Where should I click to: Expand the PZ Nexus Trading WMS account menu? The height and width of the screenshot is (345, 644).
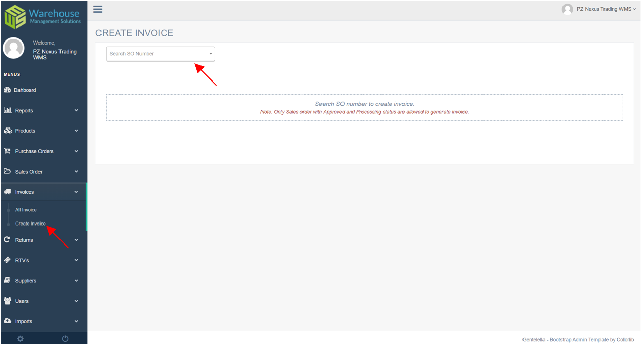tap(599, 9)
